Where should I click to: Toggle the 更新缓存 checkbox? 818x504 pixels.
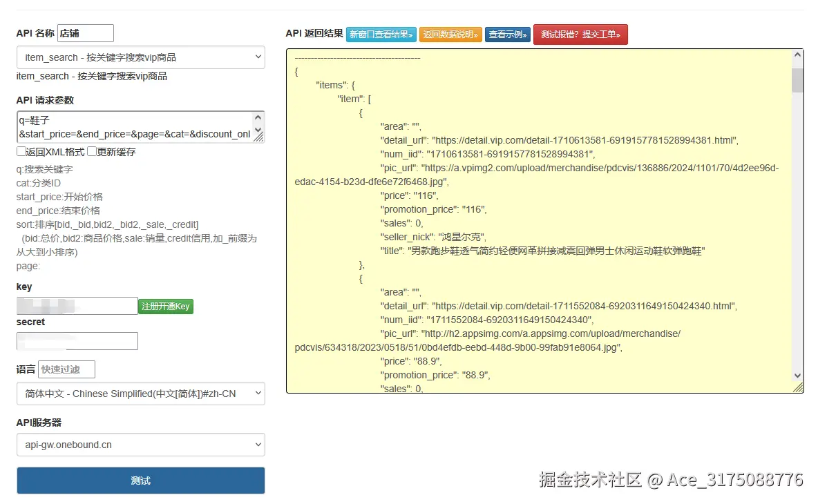(92, 152)
